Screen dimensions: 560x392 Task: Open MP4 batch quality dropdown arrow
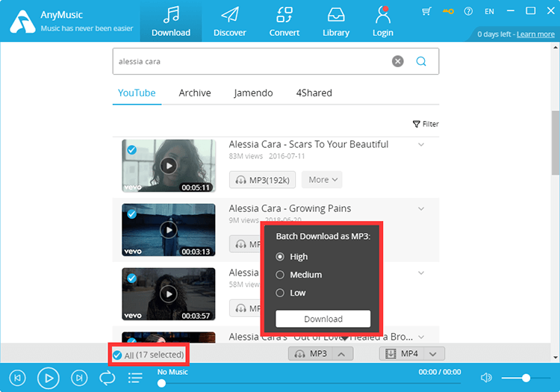click(x=433, y=354)
